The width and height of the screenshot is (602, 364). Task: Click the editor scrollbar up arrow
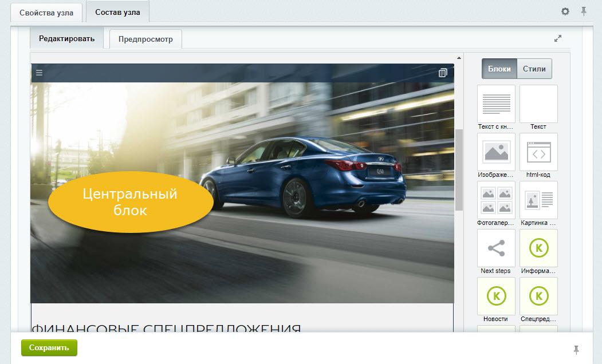[459, 58]
